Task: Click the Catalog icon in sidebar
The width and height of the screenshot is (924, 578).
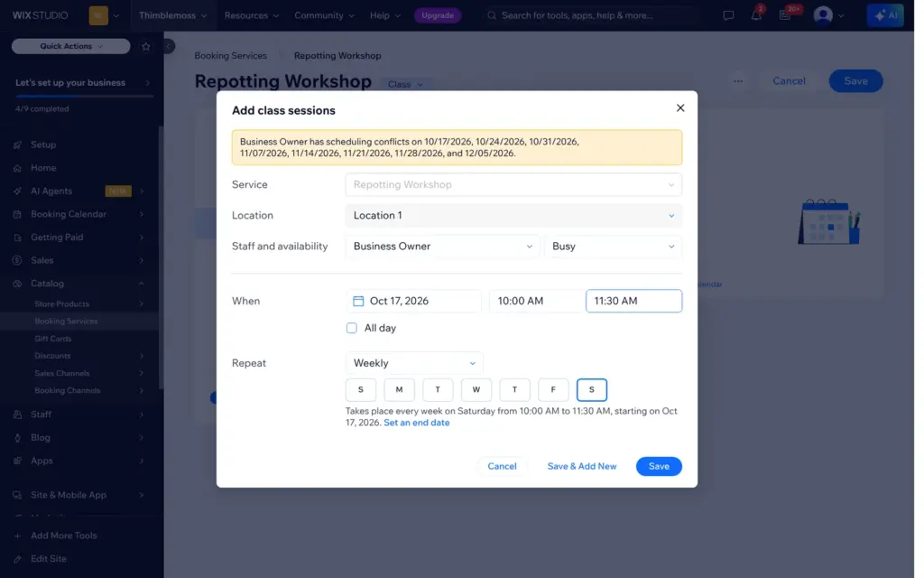Action: coord(18,284)
